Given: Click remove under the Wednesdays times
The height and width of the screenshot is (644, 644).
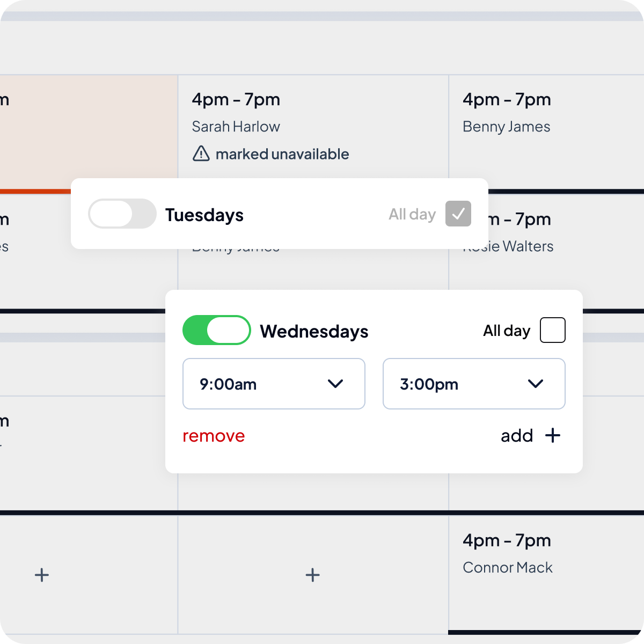Looking at the screenshot, I should click(214, 435).
